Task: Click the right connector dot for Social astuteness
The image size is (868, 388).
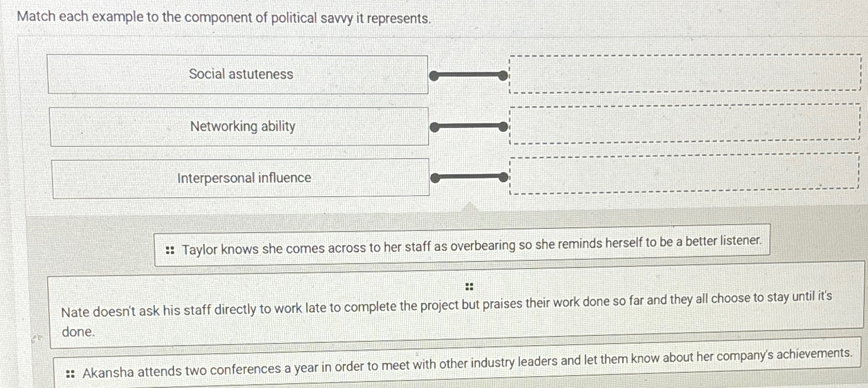Action: point(504,76)
